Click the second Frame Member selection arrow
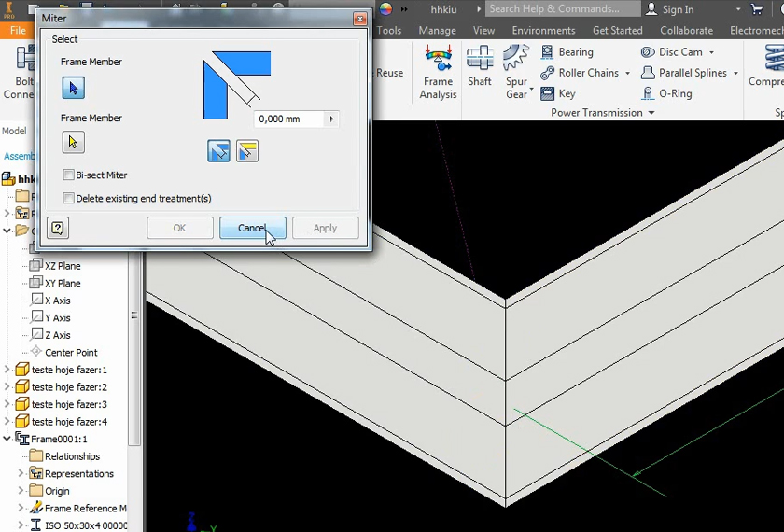This screenshot has height=532, width=784. click(73, 143)
